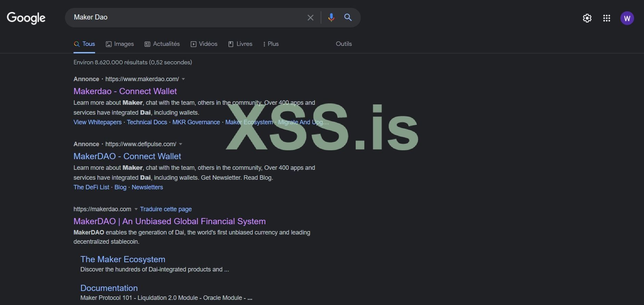Image resolution: width=644 pixels, height=305 pixels.
Task: Click https://makerdao.com organic URL text
Action: tap(102, 209)
